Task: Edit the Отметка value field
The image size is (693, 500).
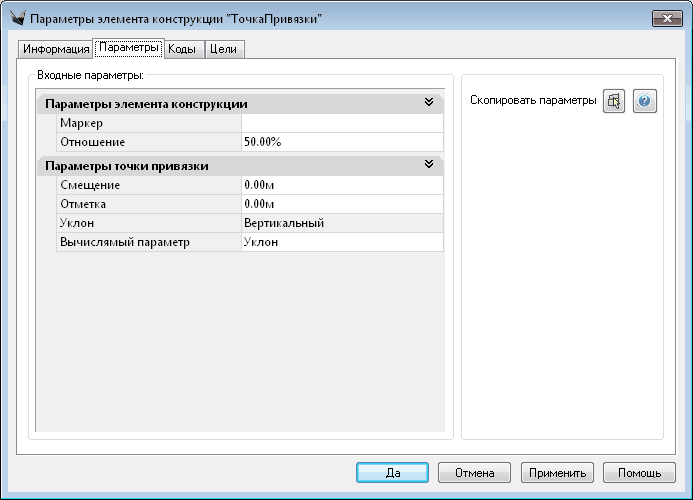Action: point(342,204)
